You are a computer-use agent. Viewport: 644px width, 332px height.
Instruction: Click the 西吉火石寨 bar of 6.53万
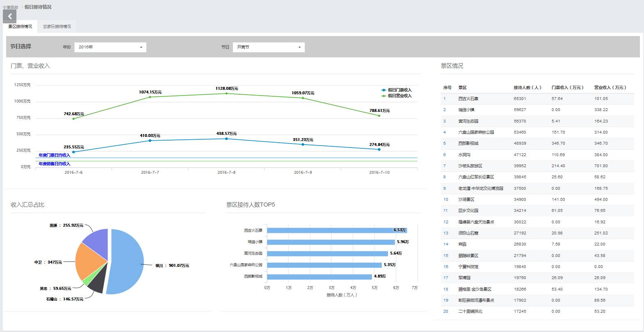point(337,230)
